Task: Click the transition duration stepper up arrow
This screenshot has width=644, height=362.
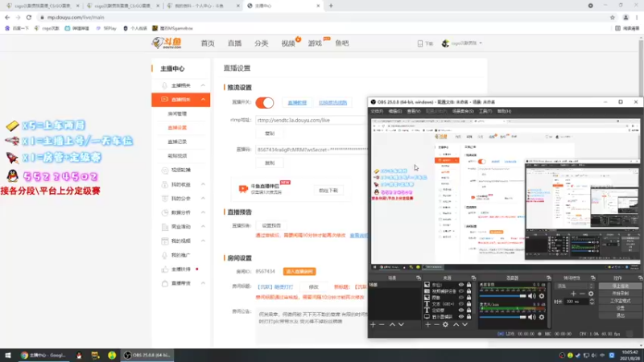Action: pyautogui.click(x=592, y=300)
